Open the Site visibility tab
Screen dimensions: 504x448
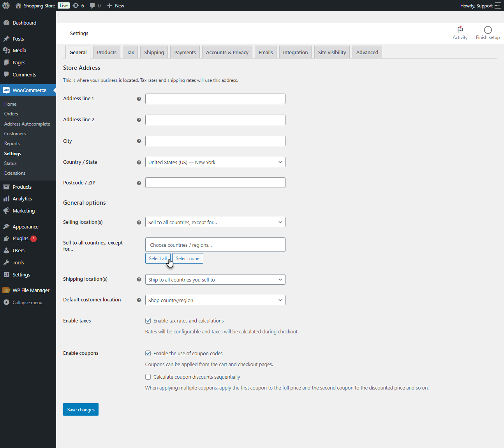click(x=332, y=52)
